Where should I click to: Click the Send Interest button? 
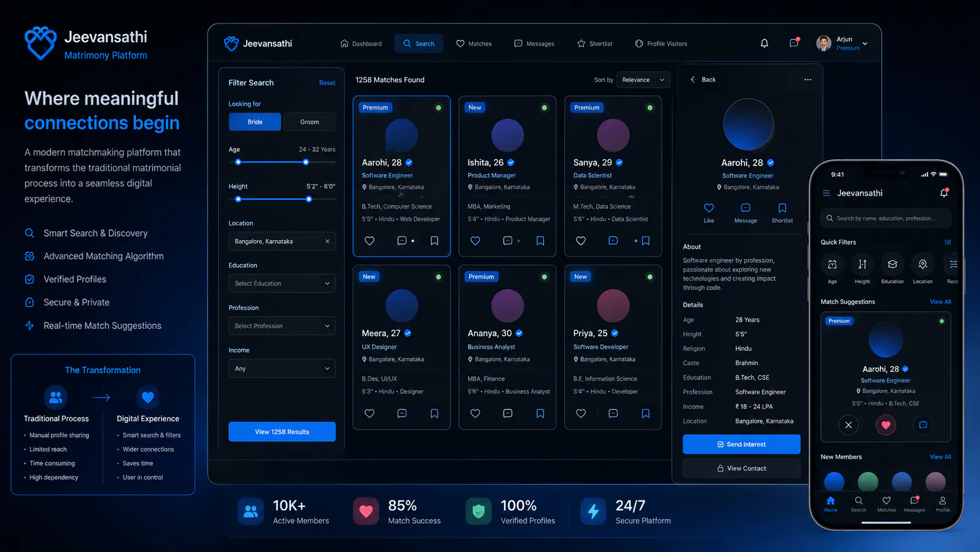pyautogui.click(x=741, y=444)
